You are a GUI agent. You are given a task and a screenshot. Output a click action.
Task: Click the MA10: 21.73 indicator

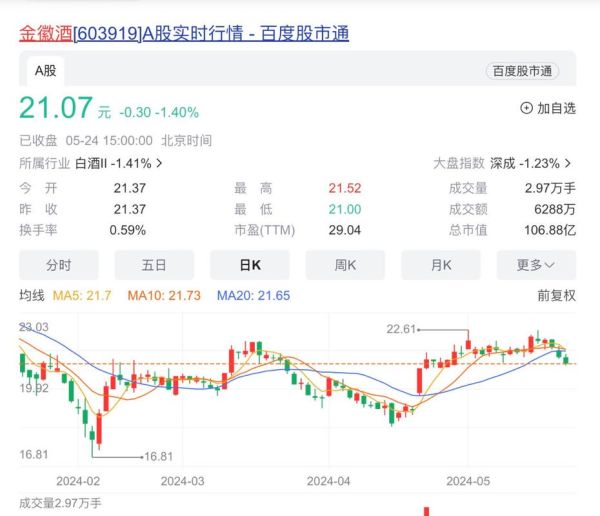pyautogui.click(x=164, y=296)
